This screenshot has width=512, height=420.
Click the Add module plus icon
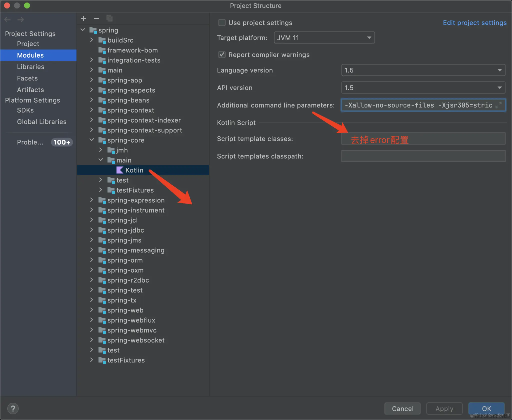83,18
